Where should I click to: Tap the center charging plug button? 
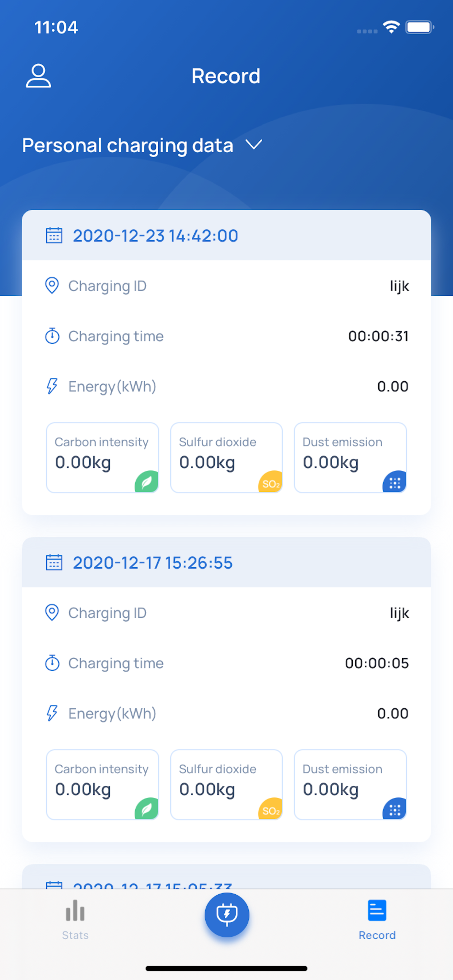coord(227,915)
